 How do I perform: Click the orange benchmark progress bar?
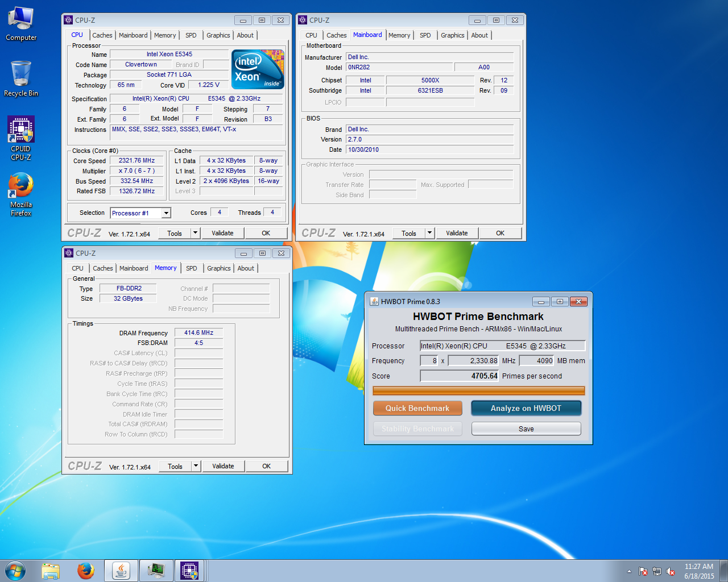(478, 390)
